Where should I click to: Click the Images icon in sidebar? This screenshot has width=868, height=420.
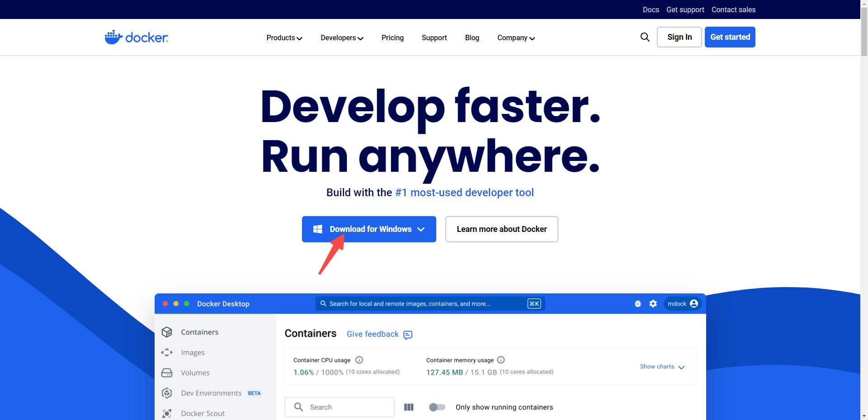167,352
